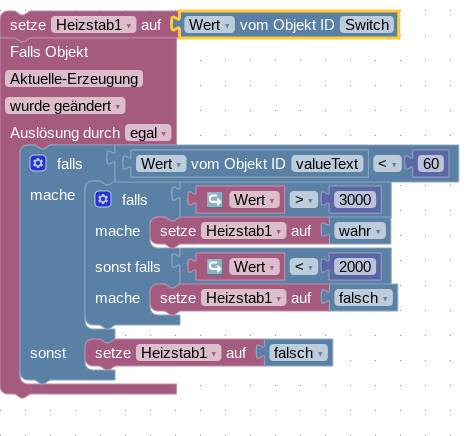Click the 'sonst falls' label

(x=128, y=267)
